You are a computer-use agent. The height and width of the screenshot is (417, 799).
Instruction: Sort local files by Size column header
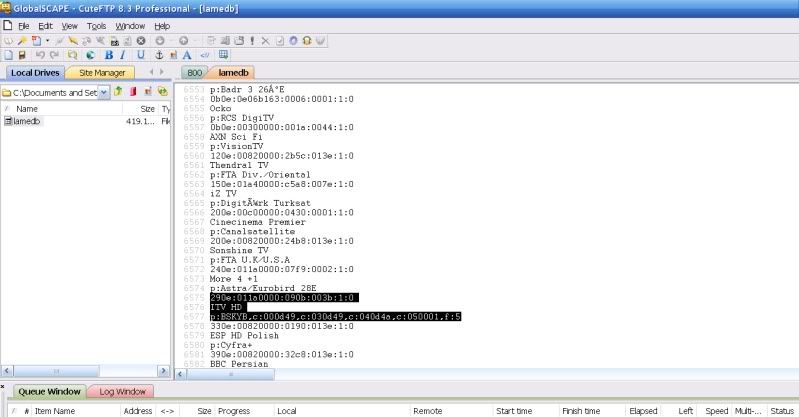tap(141, 109)
